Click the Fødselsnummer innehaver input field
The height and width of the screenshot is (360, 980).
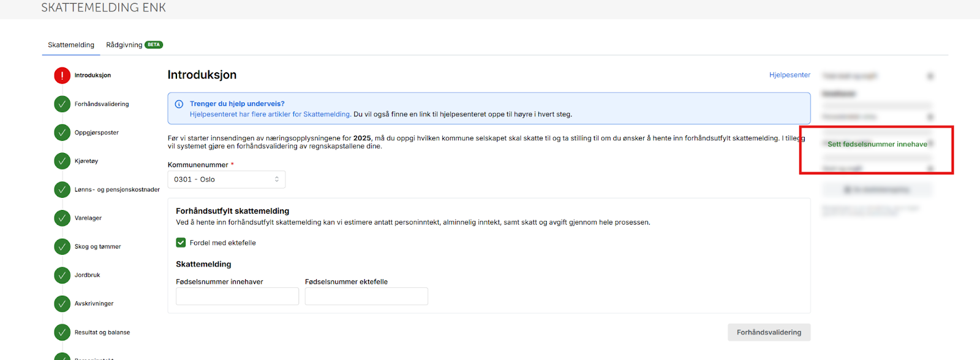pyautogui.click(x=237, y=296)
